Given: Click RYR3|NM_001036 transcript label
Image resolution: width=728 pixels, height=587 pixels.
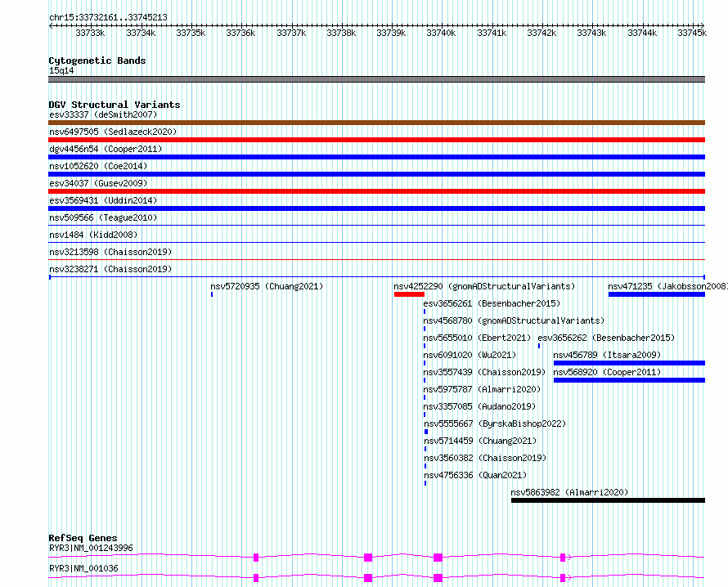Looking at the screenshot, I should coord(83,568).
